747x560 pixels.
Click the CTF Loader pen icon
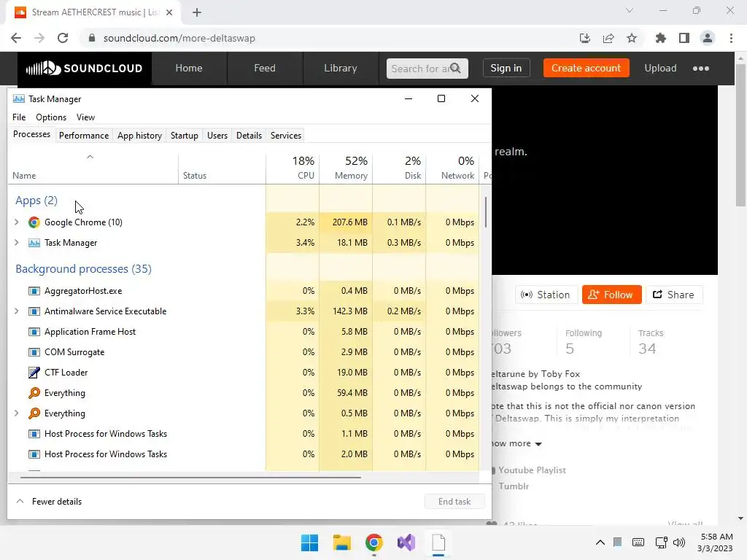pos(34,373)
